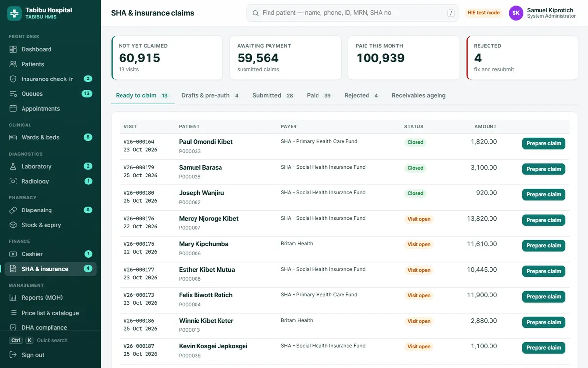Click the Awaiting Payment summary card
588x368 pixels.
[x=285, y=58]
